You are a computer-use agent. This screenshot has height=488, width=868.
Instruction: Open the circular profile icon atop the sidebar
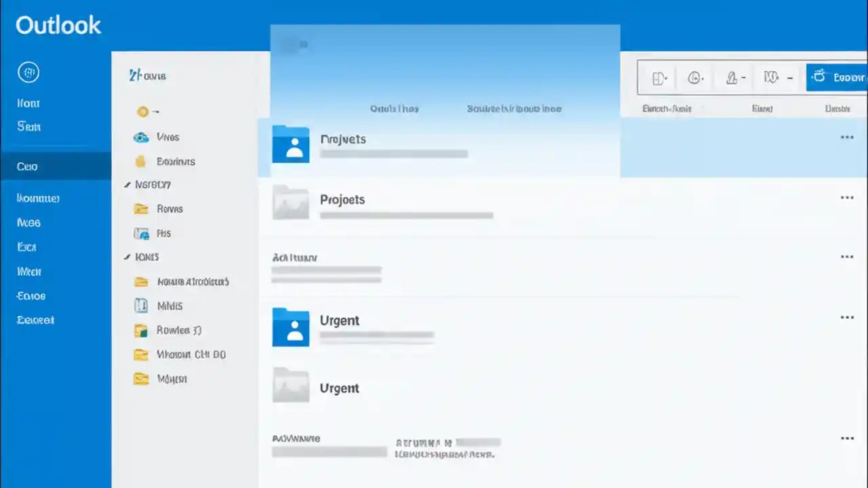(x=28, y=72)
